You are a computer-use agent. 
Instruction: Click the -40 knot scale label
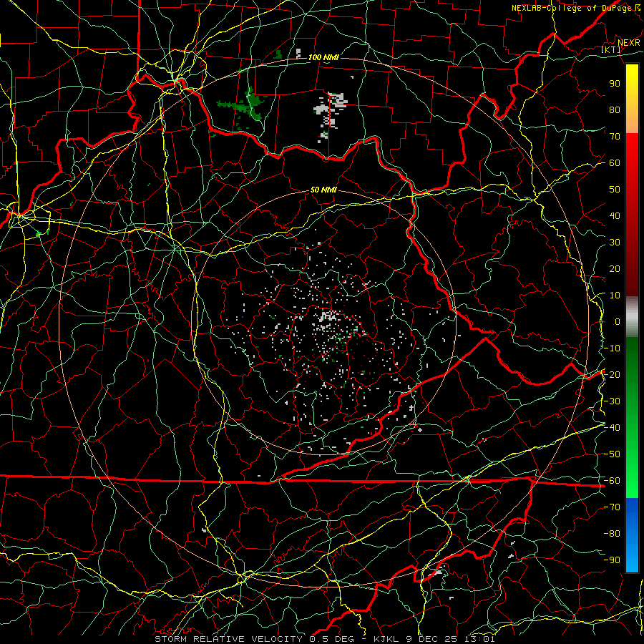click(612, 428)
